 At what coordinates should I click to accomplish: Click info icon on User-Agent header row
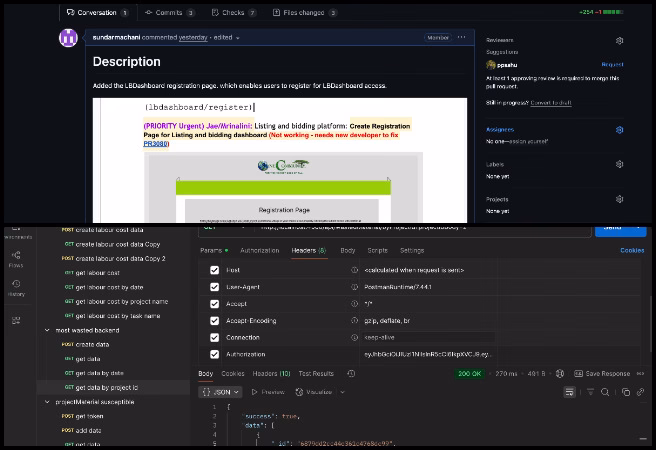click(354, 287)
